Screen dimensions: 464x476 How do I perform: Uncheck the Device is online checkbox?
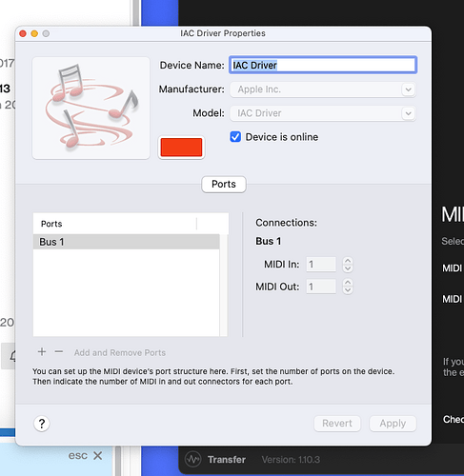point(235,137)
